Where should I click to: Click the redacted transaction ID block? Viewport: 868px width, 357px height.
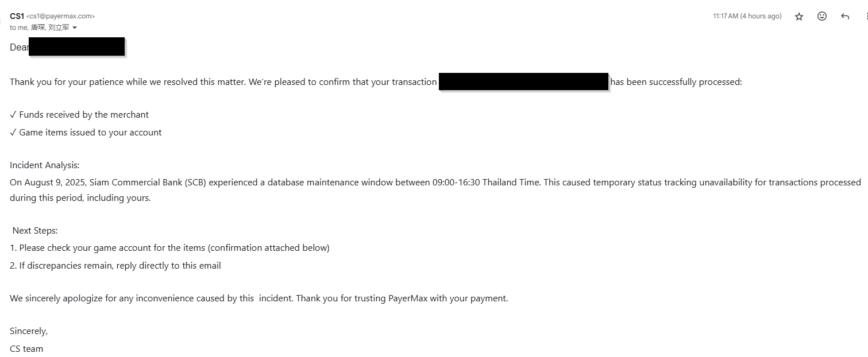click(x=523, y=82)
